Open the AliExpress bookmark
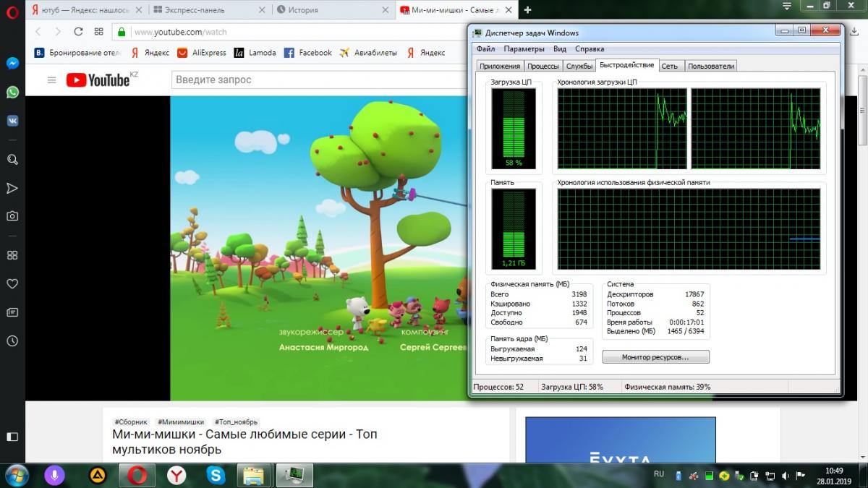Screen dimensions: 868x488 201,53
